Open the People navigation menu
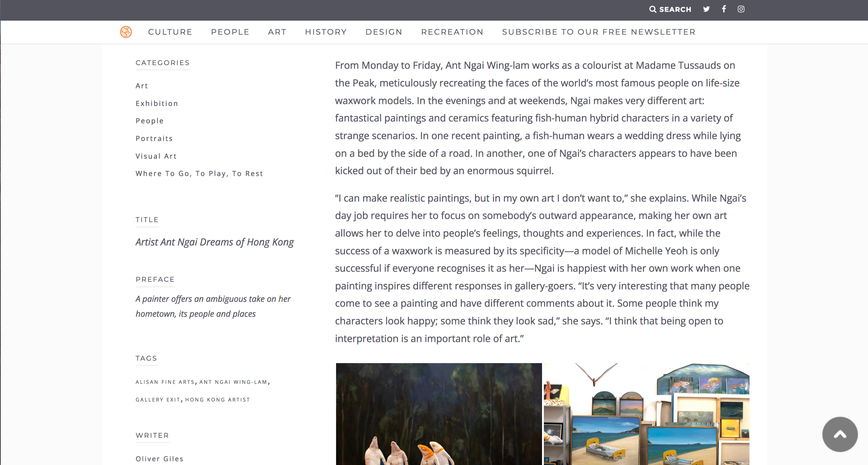 tap(230, 32)
